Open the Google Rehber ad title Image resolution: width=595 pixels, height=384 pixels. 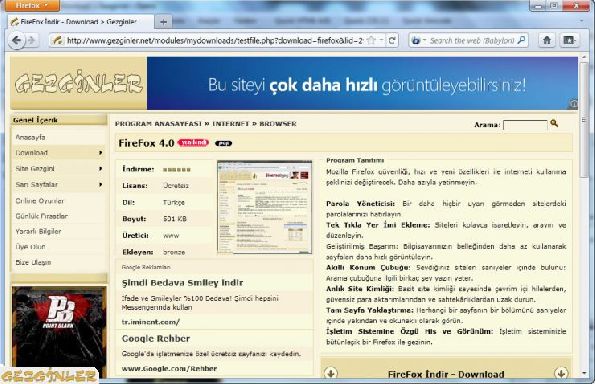[156, 338]
